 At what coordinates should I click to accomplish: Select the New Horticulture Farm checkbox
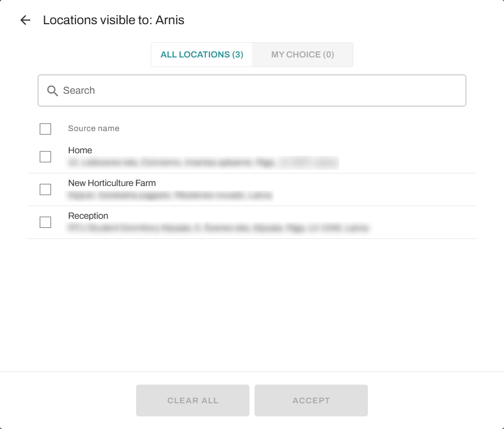(45, 190)
